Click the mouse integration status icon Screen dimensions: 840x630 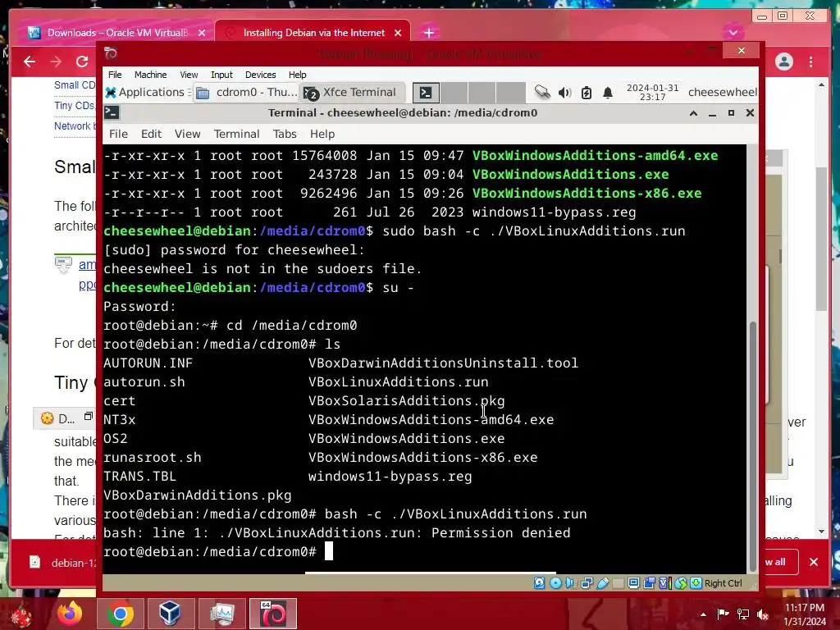pos(680,583)
